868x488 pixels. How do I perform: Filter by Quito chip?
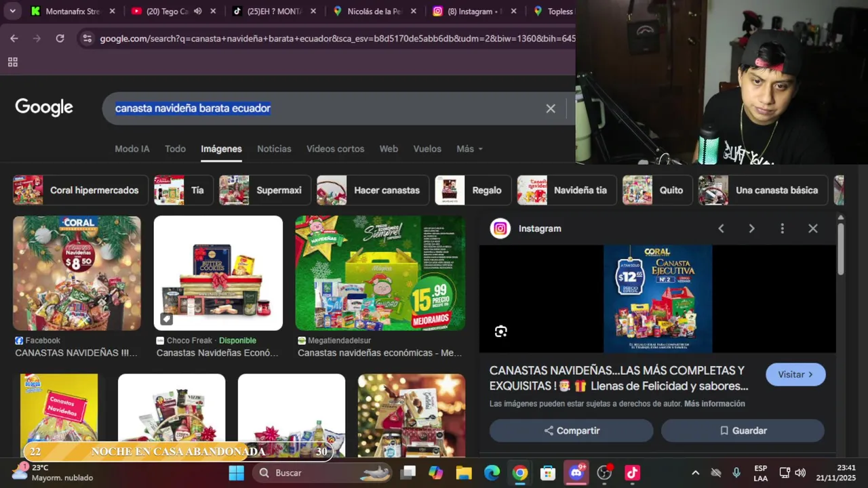657,190
